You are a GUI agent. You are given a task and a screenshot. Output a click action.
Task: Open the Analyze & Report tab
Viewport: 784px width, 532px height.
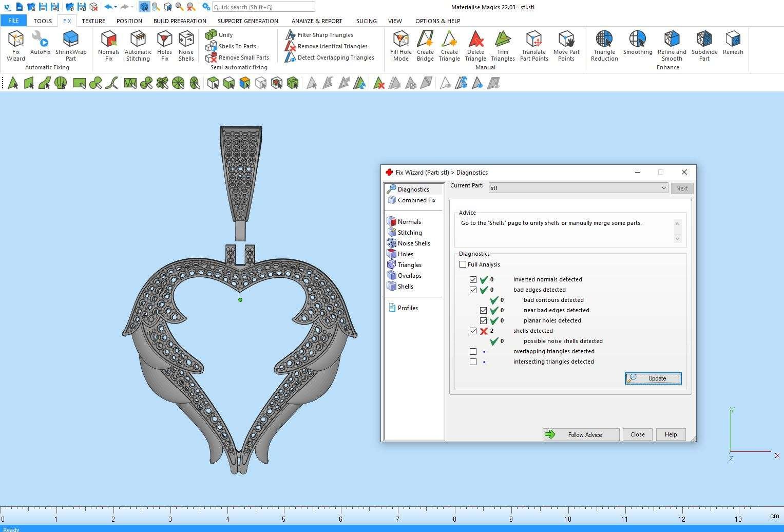point(316,21)
